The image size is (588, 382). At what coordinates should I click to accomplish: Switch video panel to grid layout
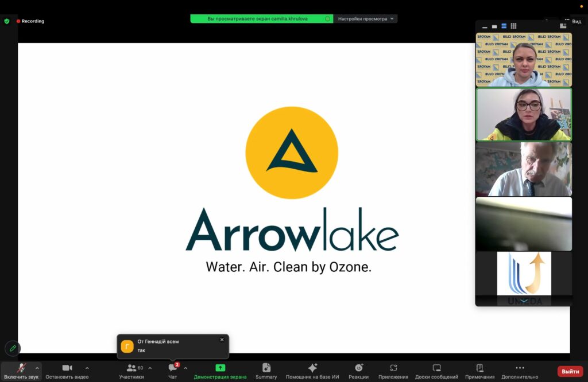514,26
